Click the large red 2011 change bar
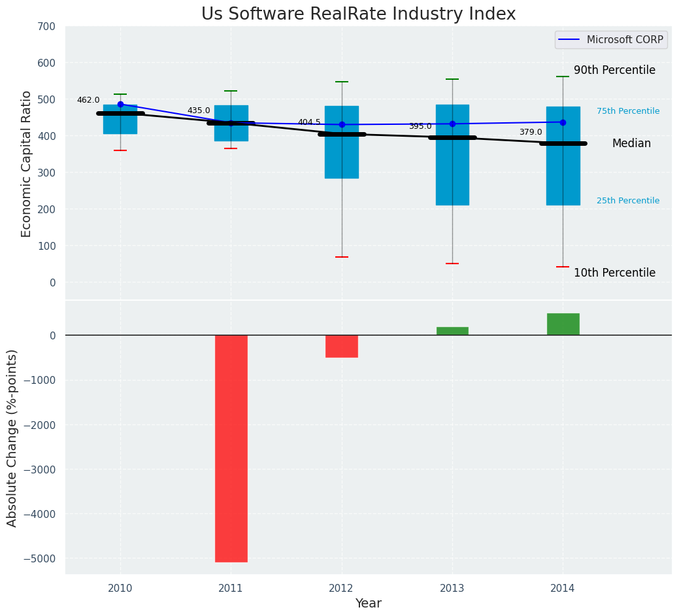Image resolution: width=679 pixels, height=616 pixels. [x=231, y=448]
